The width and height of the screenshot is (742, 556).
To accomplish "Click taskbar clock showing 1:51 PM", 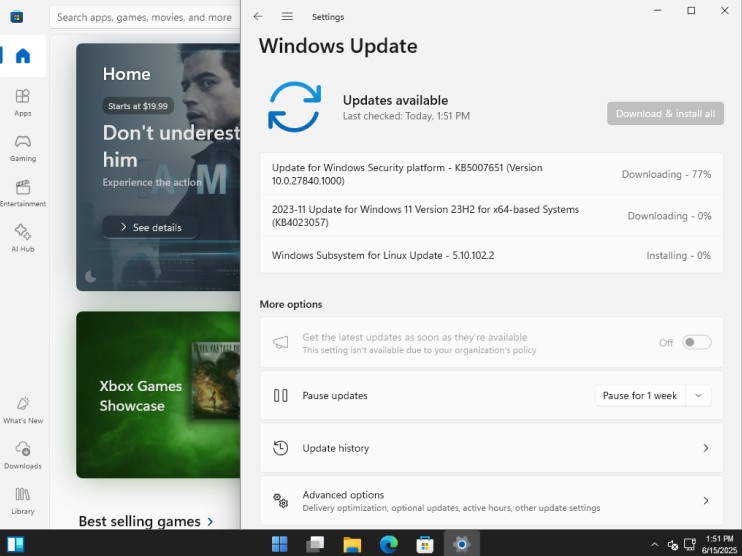I will (719, 544).
